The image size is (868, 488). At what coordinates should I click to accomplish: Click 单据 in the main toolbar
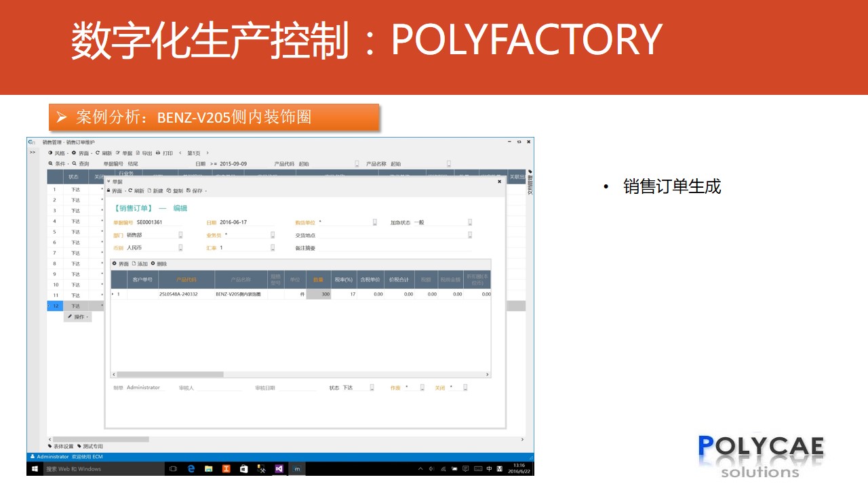[124, 153]
